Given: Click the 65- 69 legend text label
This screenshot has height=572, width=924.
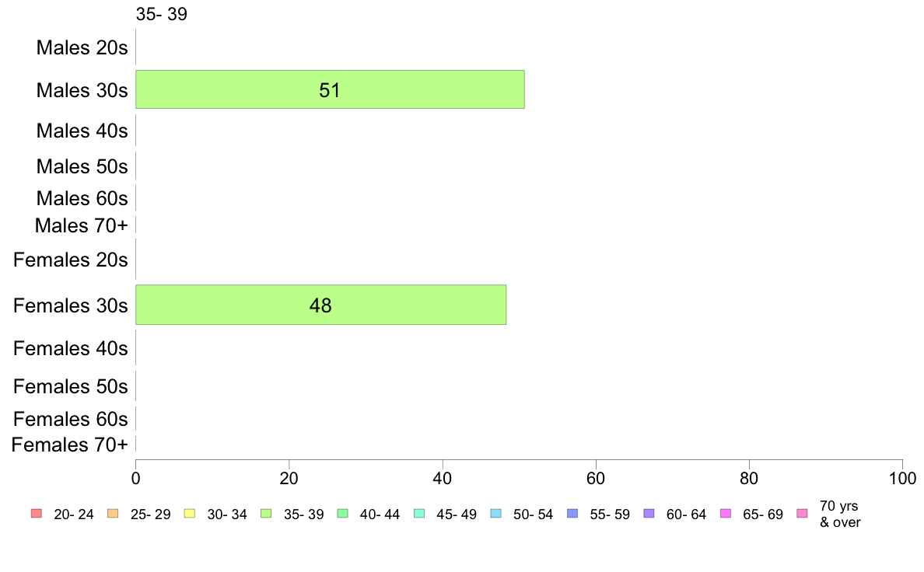Looking at the screenshot, I should click(762, 514).
